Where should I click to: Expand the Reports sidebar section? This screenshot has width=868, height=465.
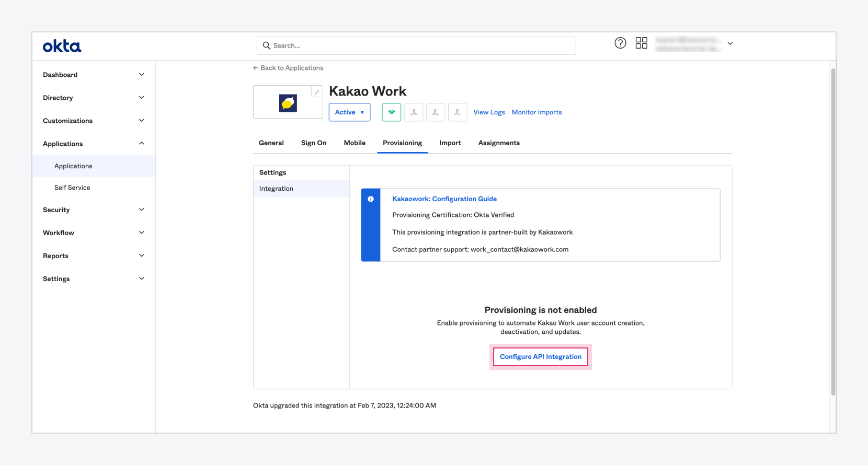point(94,256)
